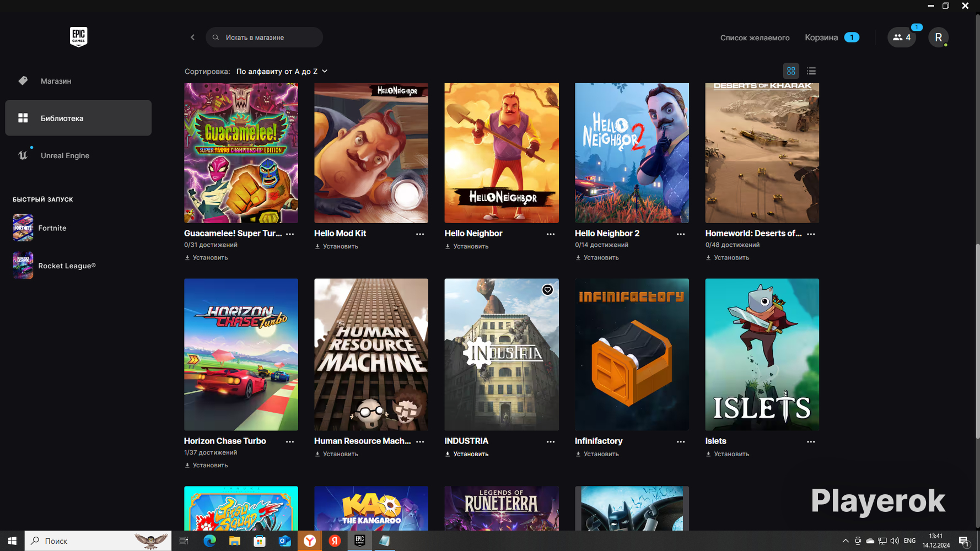980x551 pixels.
Task: Open Kao the Kangaroo cover
Action: coord(371,508)
